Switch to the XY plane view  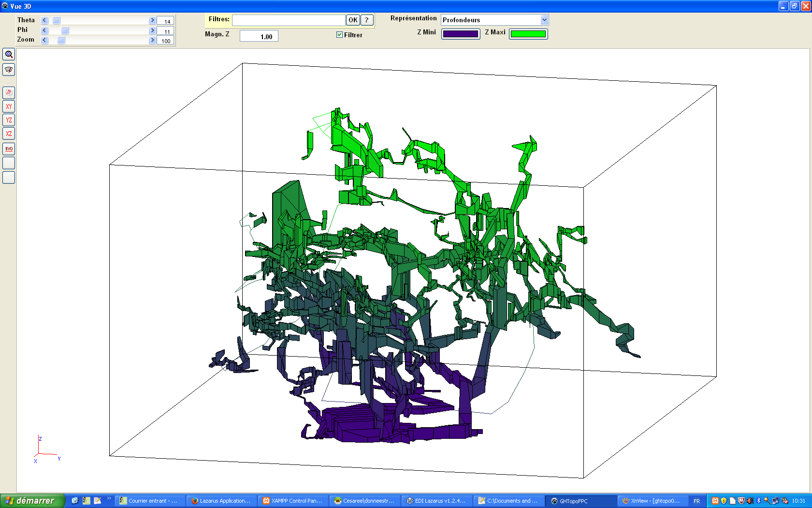(9, 106)
